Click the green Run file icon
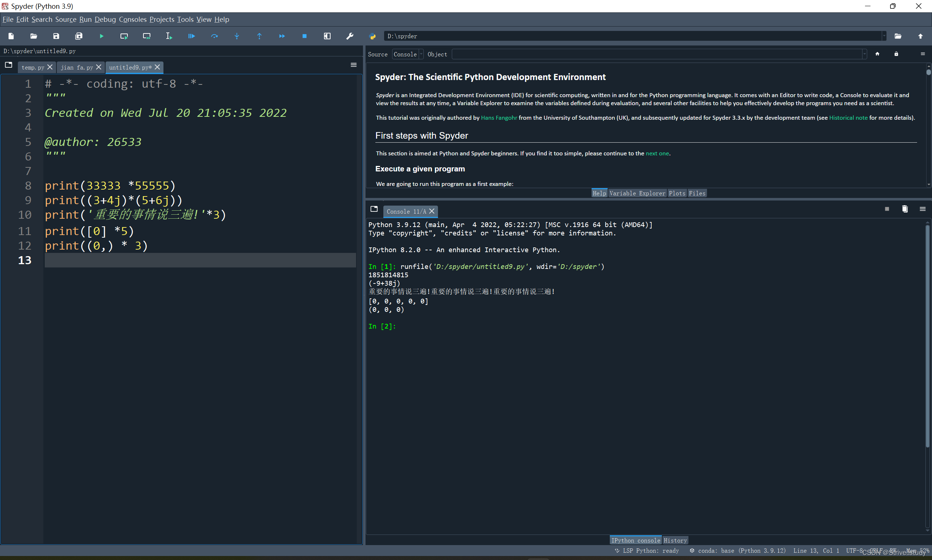Viewport: 932px width, 560px height. tap(102, 36)
